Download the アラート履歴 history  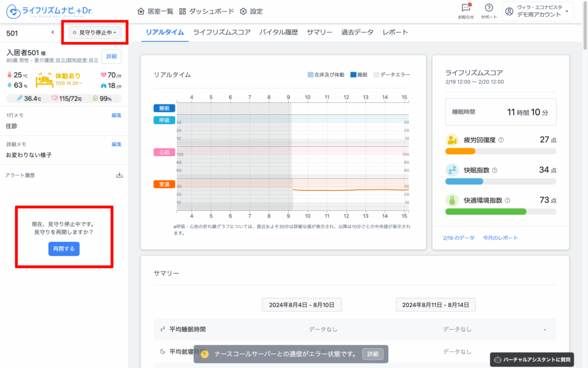click(119, 175)
